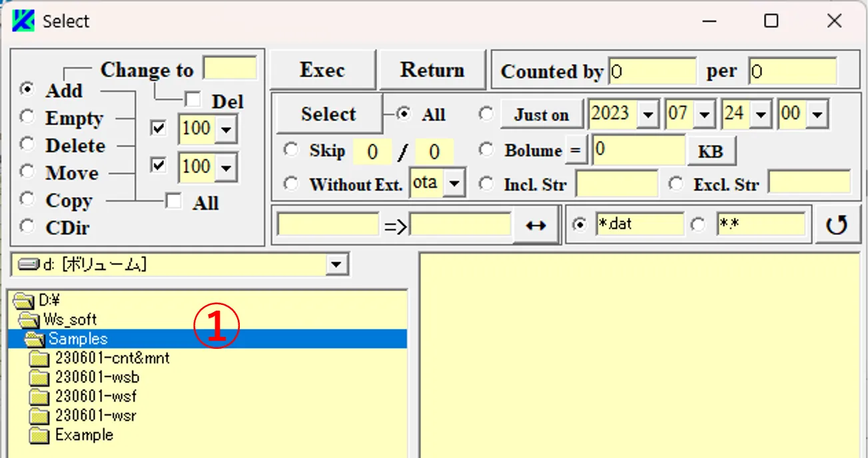Click the Bolume size input field
868x458 pixels.
point(638,150)
